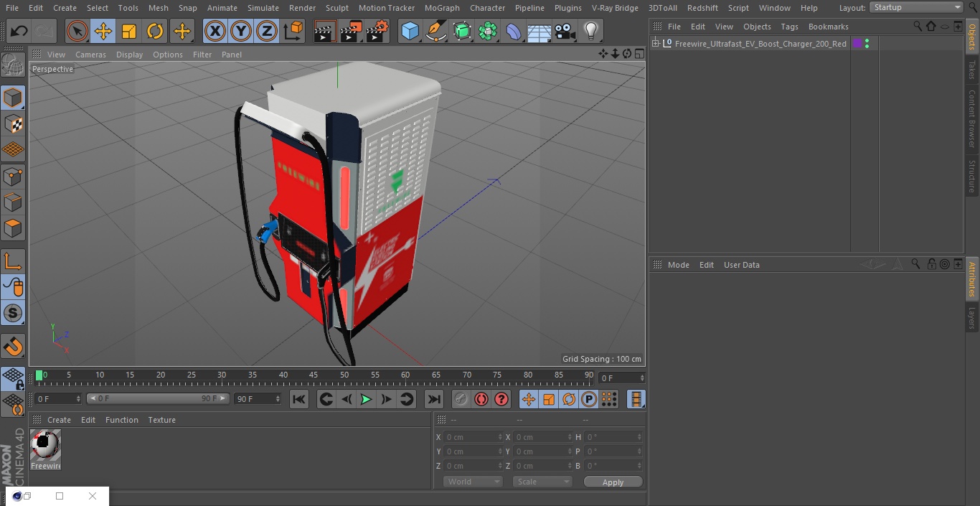Expand Freewire_Ultrafast_EV_Boost_Charger object tree
Image resolution: width=980 pixels, height=506 pixels.
pos(655,44)
